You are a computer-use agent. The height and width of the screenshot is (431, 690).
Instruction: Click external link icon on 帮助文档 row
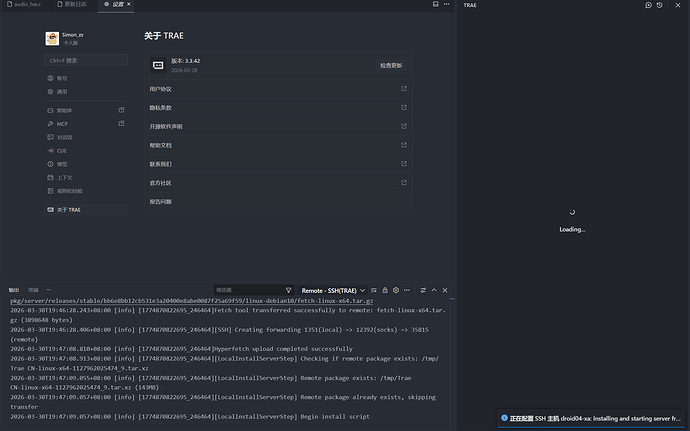(x=404, y=145)
